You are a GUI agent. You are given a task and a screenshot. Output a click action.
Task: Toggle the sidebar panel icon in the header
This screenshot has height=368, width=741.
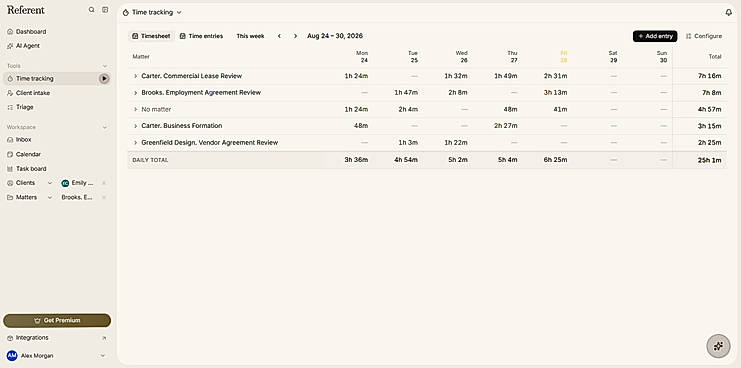pyautogui.click(x=105, y=10)
